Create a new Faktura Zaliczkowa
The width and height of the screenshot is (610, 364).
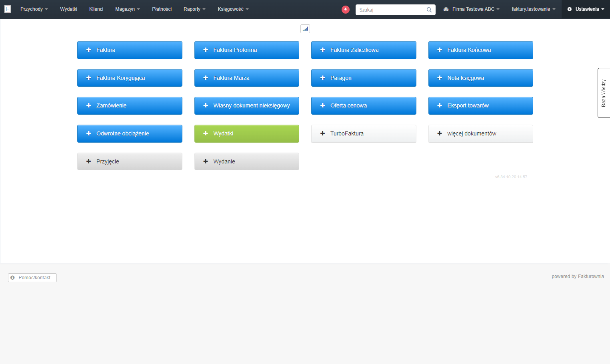pos(364,50)
